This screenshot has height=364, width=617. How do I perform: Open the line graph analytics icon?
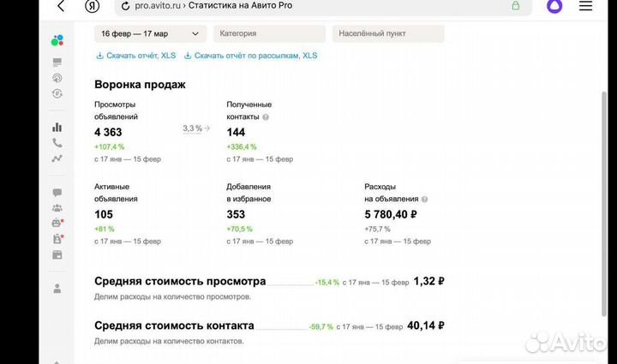[x=57, y=158]
